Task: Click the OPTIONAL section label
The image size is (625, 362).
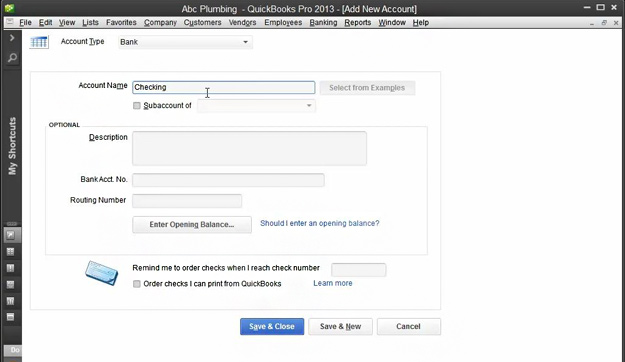Action: point(64,125)
